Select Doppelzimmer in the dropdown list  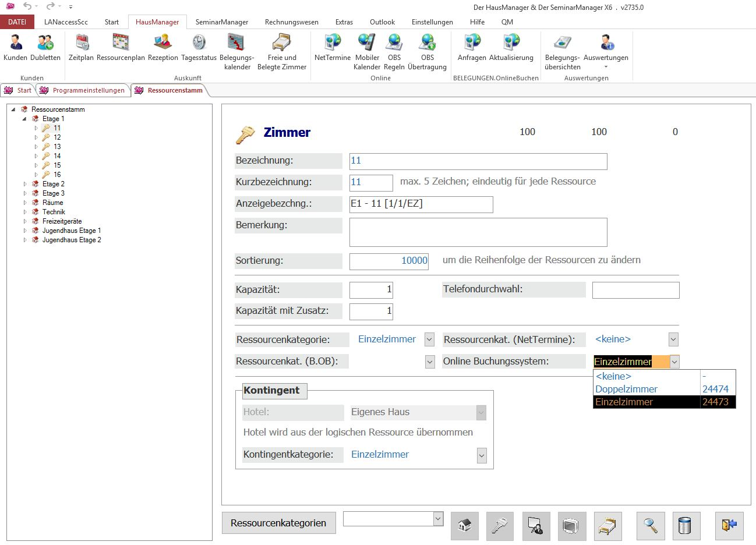[x=626, y=389]
